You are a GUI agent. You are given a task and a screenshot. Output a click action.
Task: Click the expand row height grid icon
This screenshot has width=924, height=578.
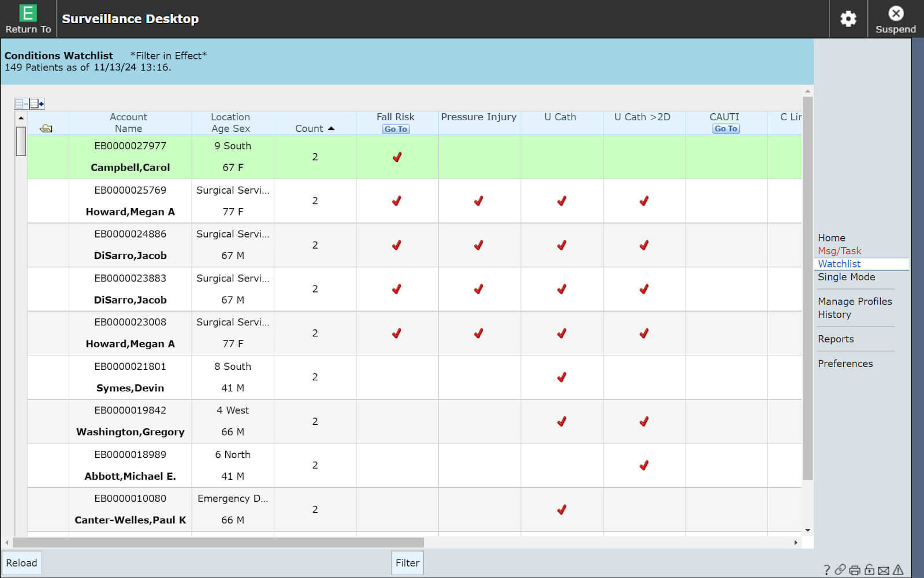coord(36,104)
